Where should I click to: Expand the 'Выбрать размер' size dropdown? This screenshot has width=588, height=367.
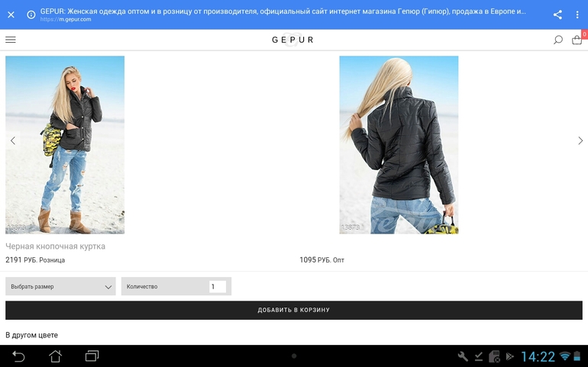(x=61, y=287)
